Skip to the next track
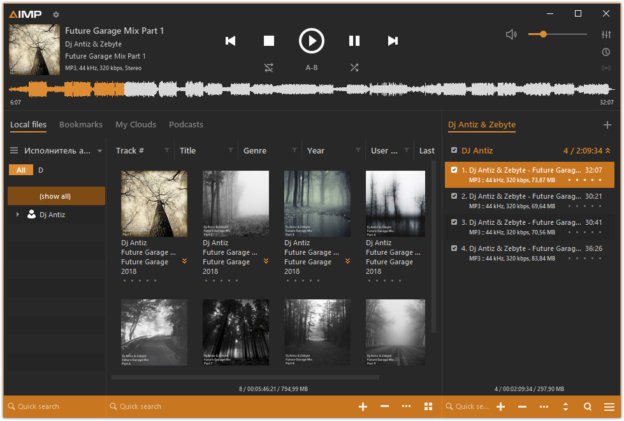The height and width of the screenshot is (421, 624). 393,41
